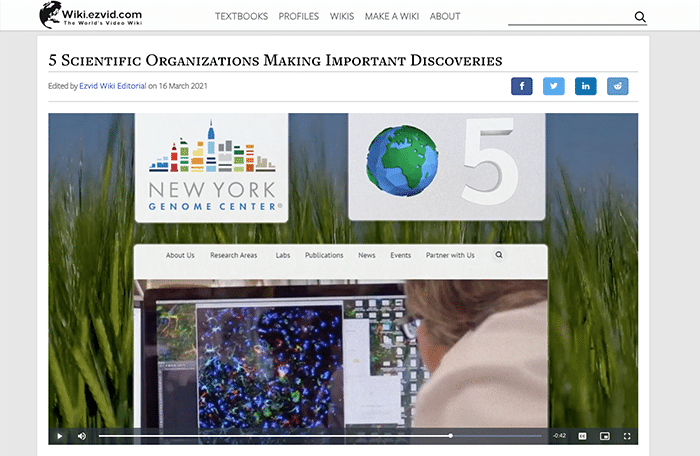Viewport: 700px width, 456px height.
Task: Open the ABOUT page
Action: tap(445, 17)
